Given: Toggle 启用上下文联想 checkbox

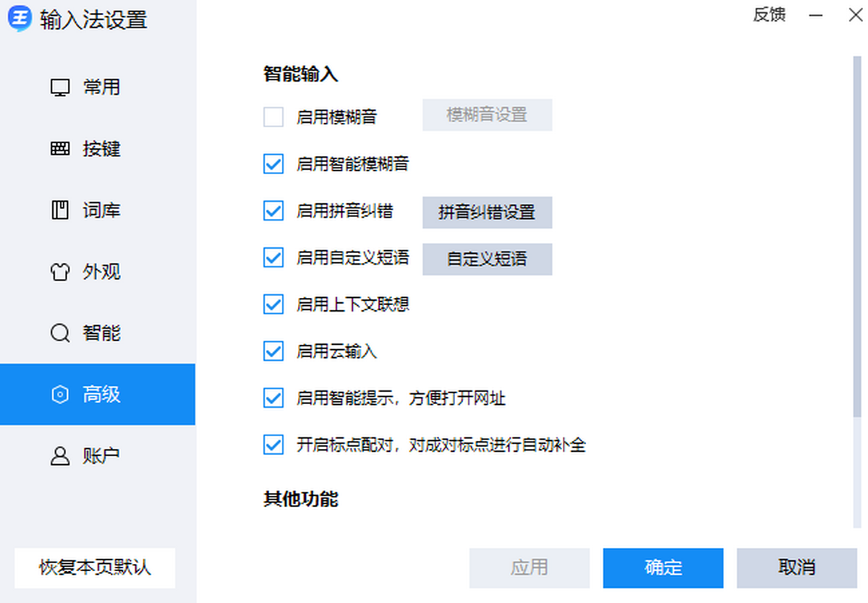Looking at the screenshot, I should [x=273, y=304].
